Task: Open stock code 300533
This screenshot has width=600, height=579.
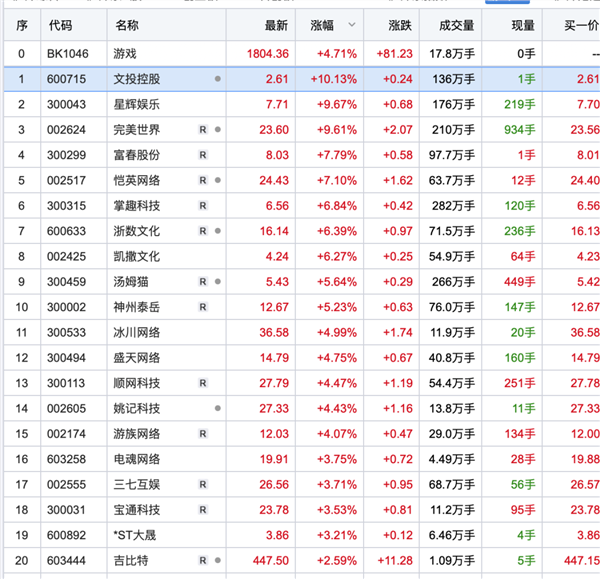Action: coord(66,333)
